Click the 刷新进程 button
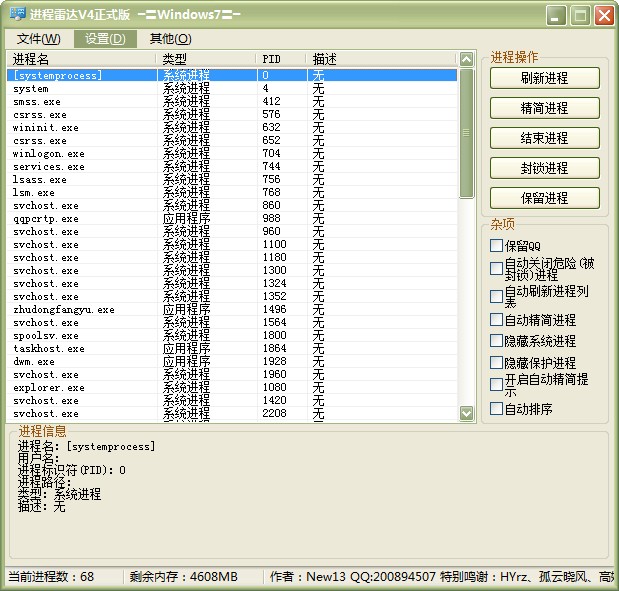Screen dimensions: 619x591 [x=545, y=78]
